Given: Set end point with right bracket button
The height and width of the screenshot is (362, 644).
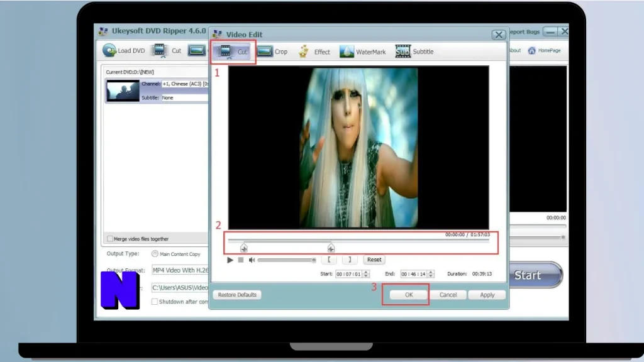Looking at the screenshot, I should (x=350, y=260).
